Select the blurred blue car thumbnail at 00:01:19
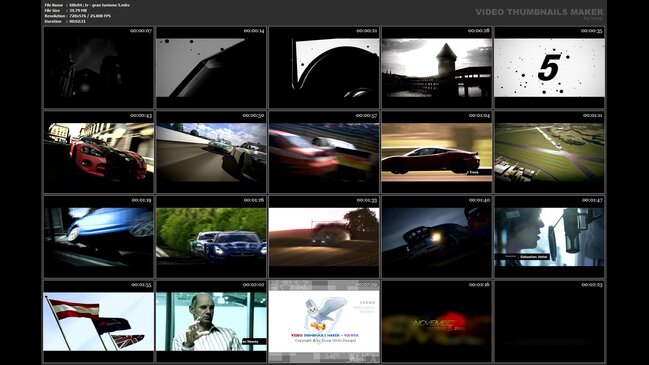The image size is (649, 365). coord(99,237)
